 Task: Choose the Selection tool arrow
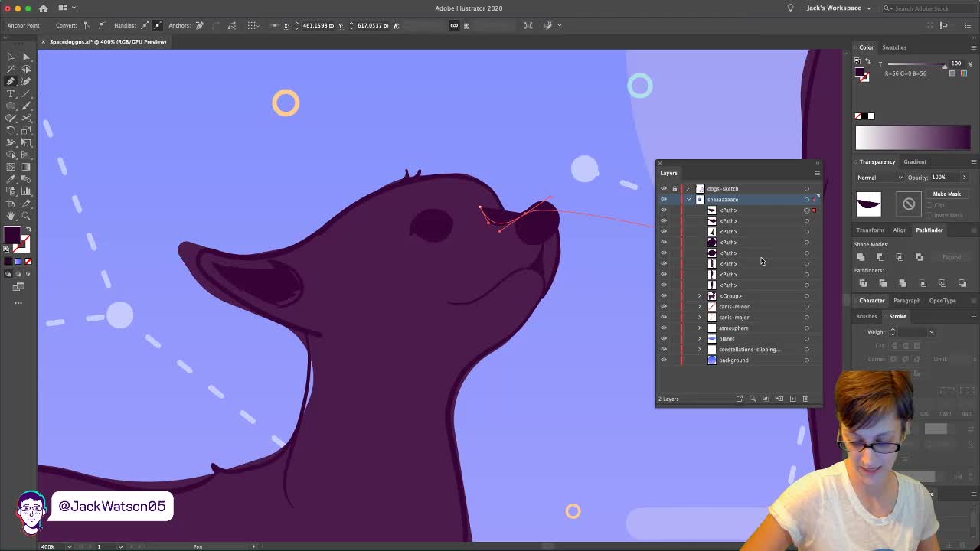click(11, 56)
